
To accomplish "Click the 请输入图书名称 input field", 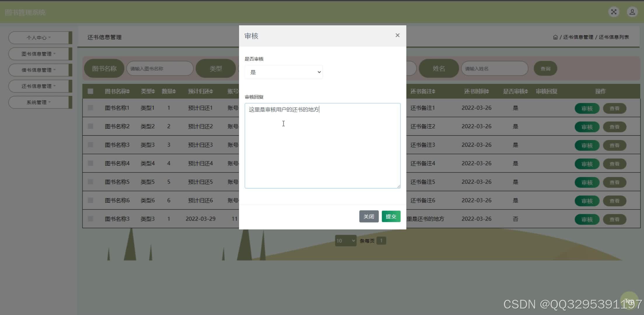I will pyautogui.click(x=160, y=69).
